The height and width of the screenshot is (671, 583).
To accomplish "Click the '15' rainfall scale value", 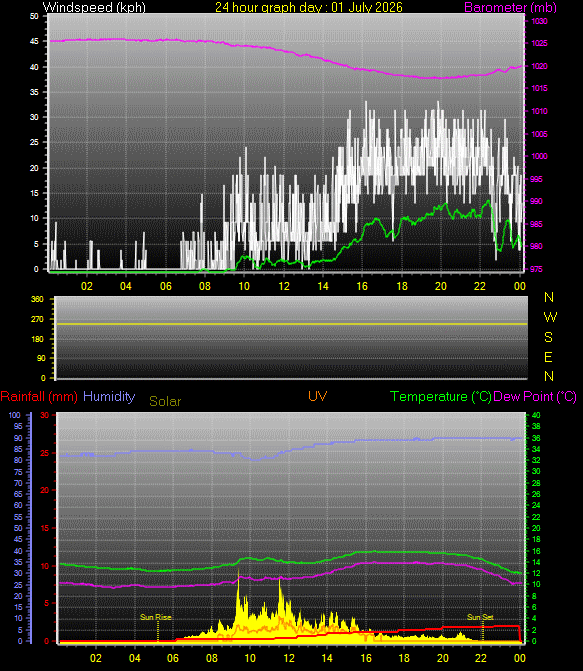I will tap(45, 528).
